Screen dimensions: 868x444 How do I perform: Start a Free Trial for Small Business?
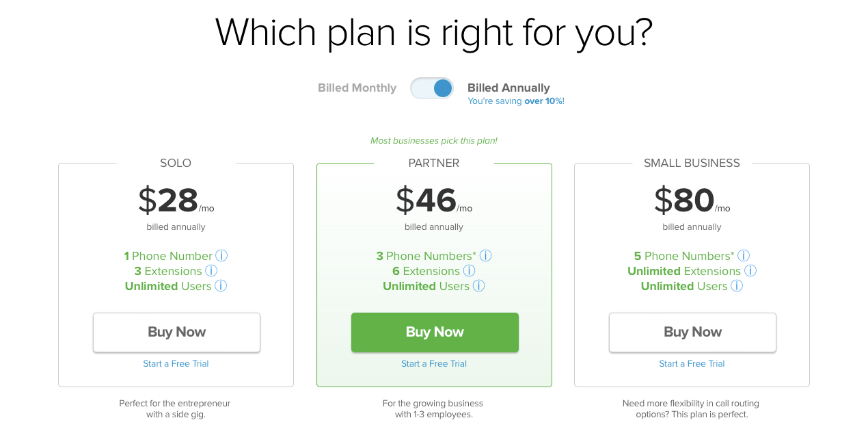[x=692, y=364]
